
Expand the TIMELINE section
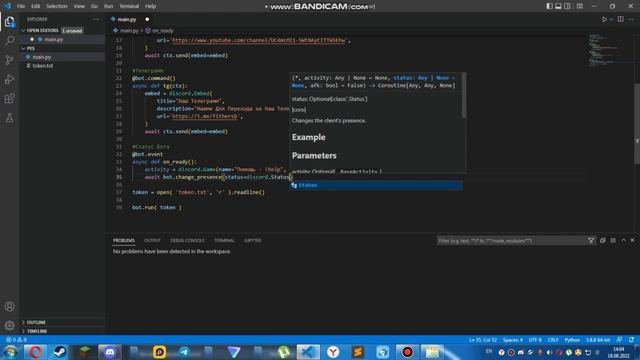(x=37, y=331)
